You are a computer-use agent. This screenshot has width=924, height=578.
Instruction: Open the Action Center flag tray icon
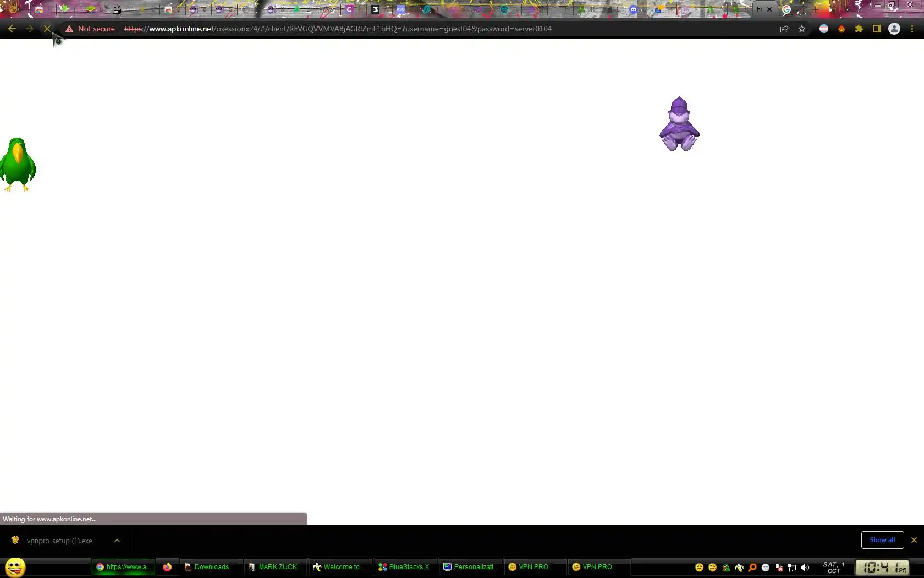(x=779, y=568)
